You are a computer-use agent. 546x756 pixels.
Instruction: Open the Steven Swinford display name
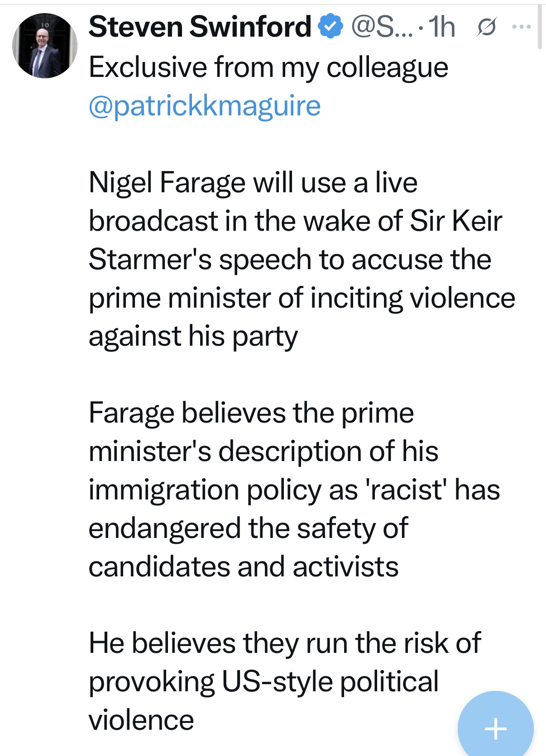point(200,27)
